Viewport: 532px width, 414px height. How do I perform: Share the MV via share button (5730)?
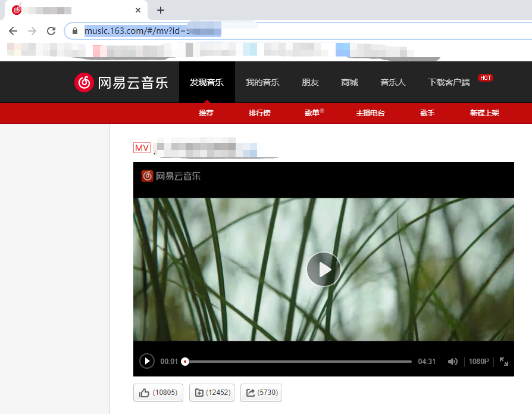click(261, 393)
